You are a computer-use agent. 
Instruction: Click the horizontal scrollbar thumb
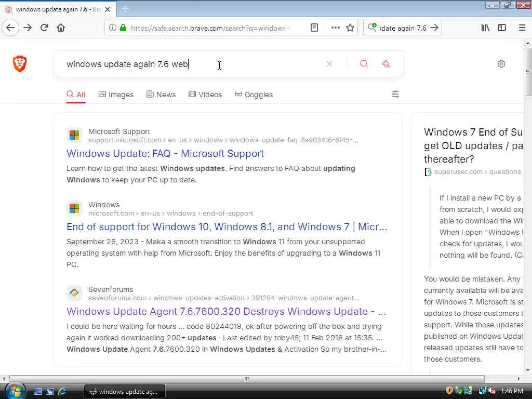coord(247,379)
